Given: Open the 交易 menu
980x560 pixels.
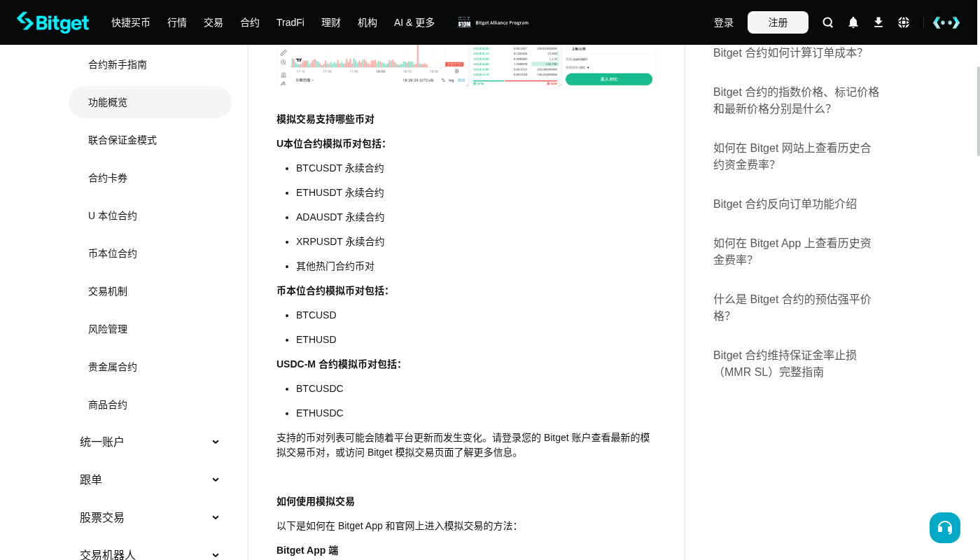Looking at the screenshot, I should tap(213, 22).
